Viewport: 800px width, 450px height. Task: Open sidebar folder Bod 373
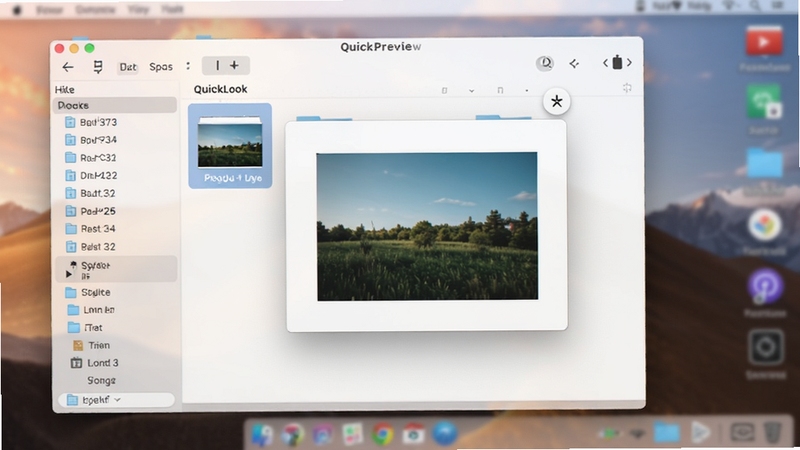pos(91,122)
